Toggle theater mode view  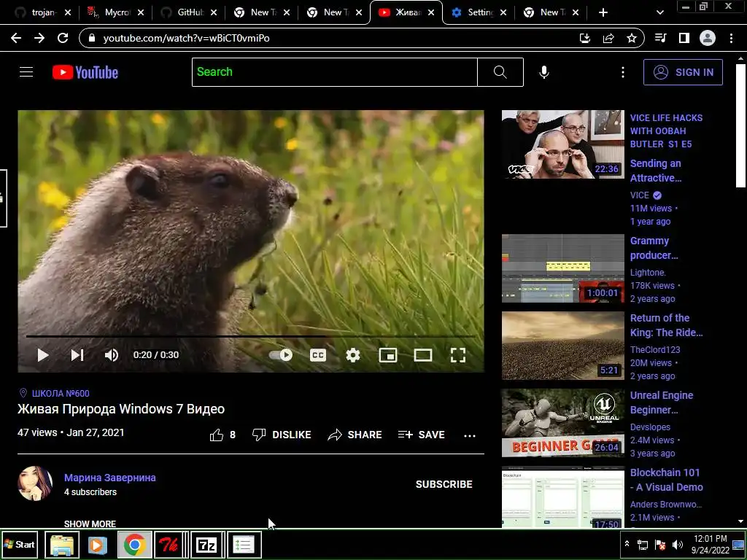coord(423,355)
